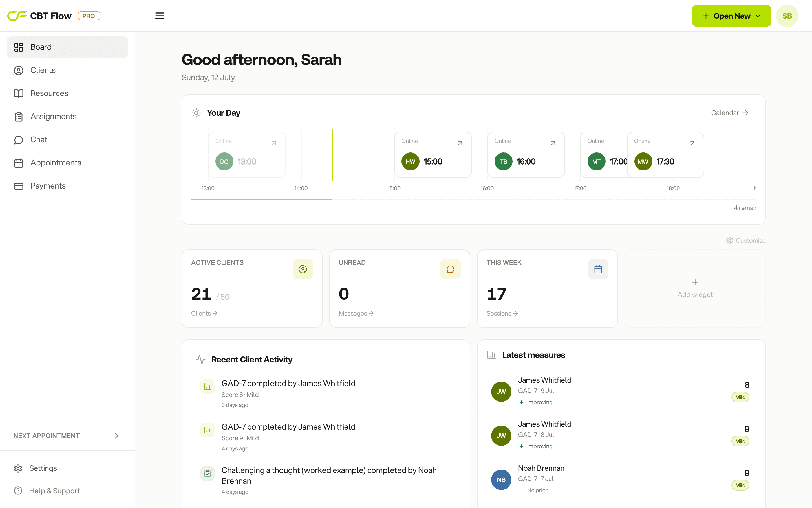Follow the Clients link in Active Clients card

point(204,314)
